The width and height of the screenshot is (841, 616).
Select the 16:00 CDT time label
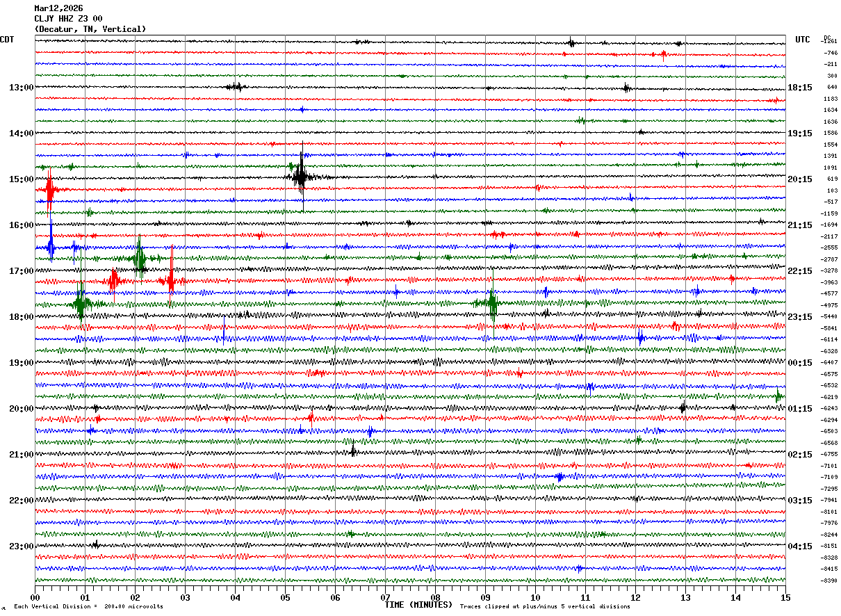click(x=22, y=225)
